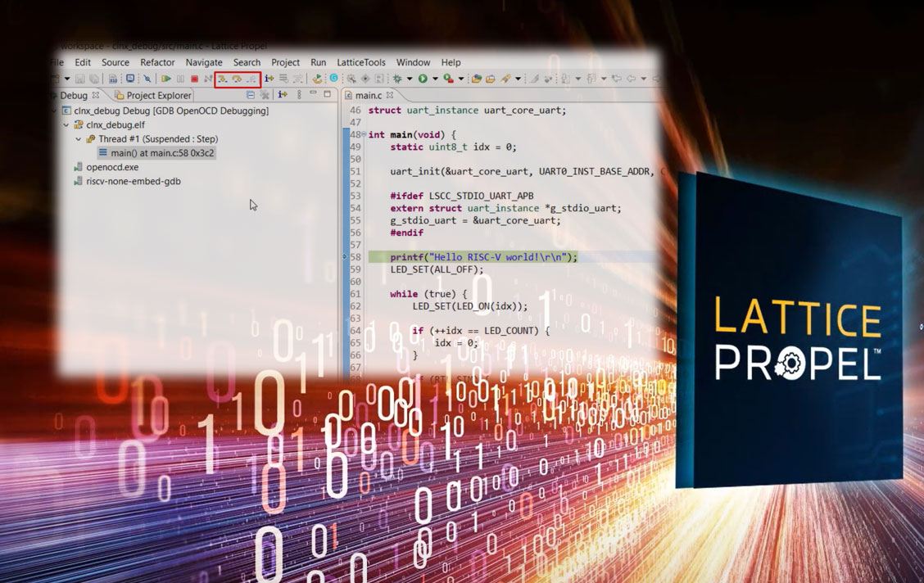This screenshot has height=583, width=924.
Task: Open the Window menu
Action: click(x=413, y=62)
